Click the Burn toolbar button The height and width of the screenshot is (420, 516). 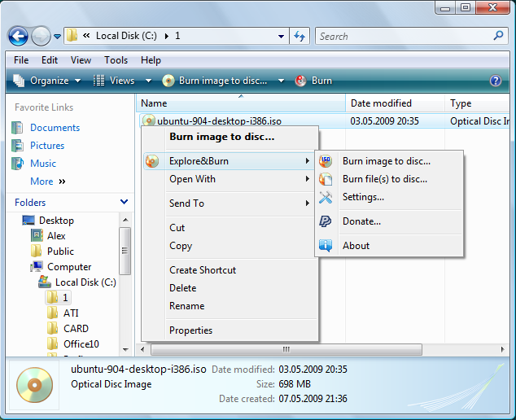pyautogui.click(x=313, y=81)
